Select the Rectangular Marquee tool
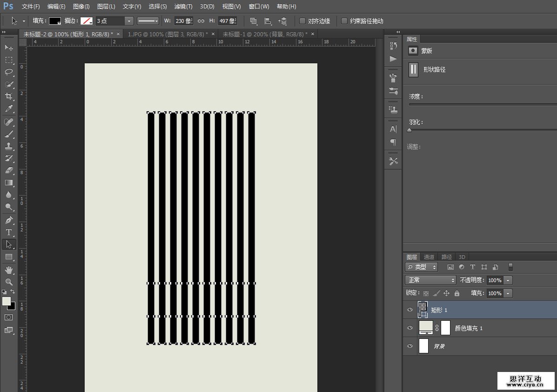The height and width of the screenshot is (392, 557). click(9, 60)
